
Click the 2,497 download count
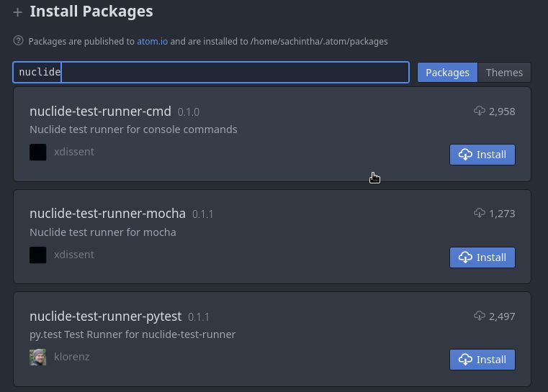(502, 316)
